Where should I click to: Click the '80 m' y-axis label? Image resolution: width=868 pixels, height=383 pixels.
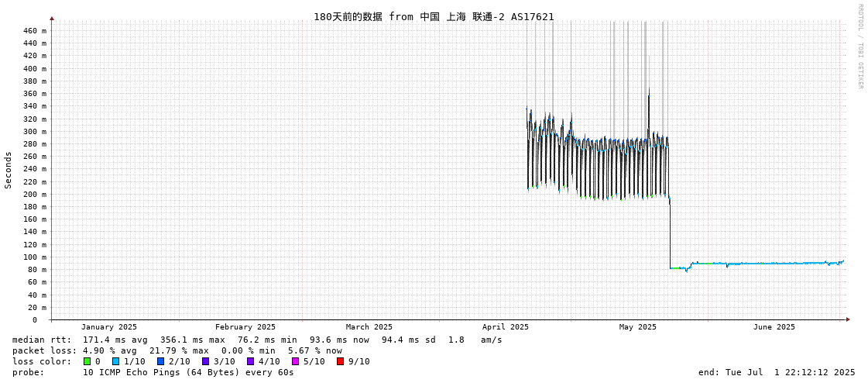[36, 269]
